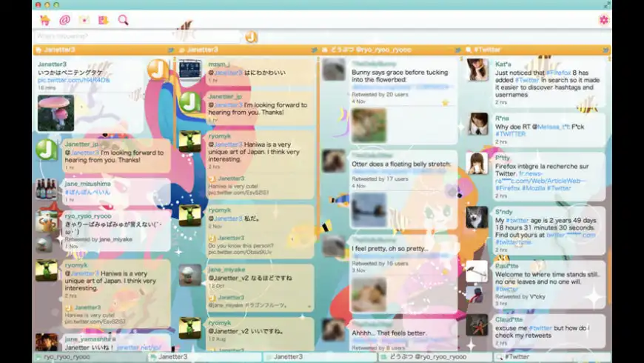Click username 'jane_yamashitara'

pyautogui.click(x=90, y=339)
